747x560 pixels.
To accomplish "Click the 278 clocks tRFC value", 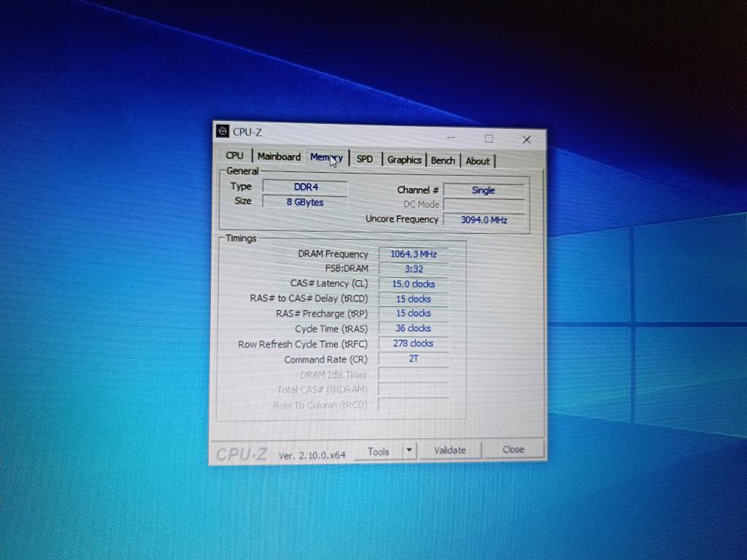I will 414,343.
